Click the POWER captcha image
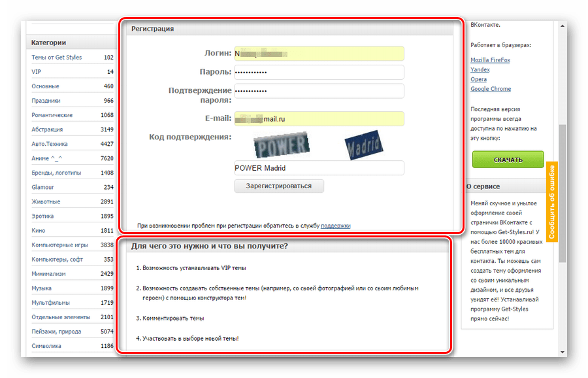Screen dimensions: 588x378 click(282, 145)
